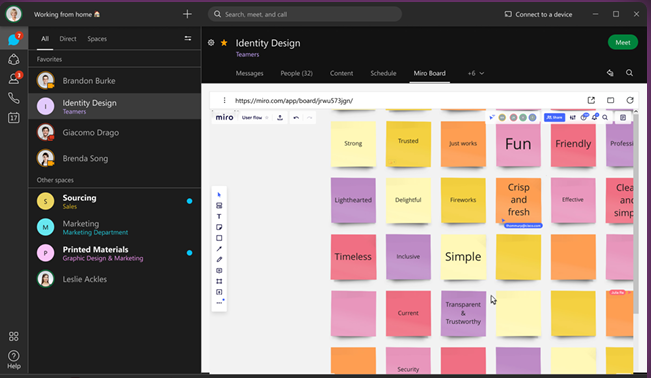Click the Miro export upload icon
Viewport: 651px width, 378px height.
pyautogui.click(x=280, y=118)
